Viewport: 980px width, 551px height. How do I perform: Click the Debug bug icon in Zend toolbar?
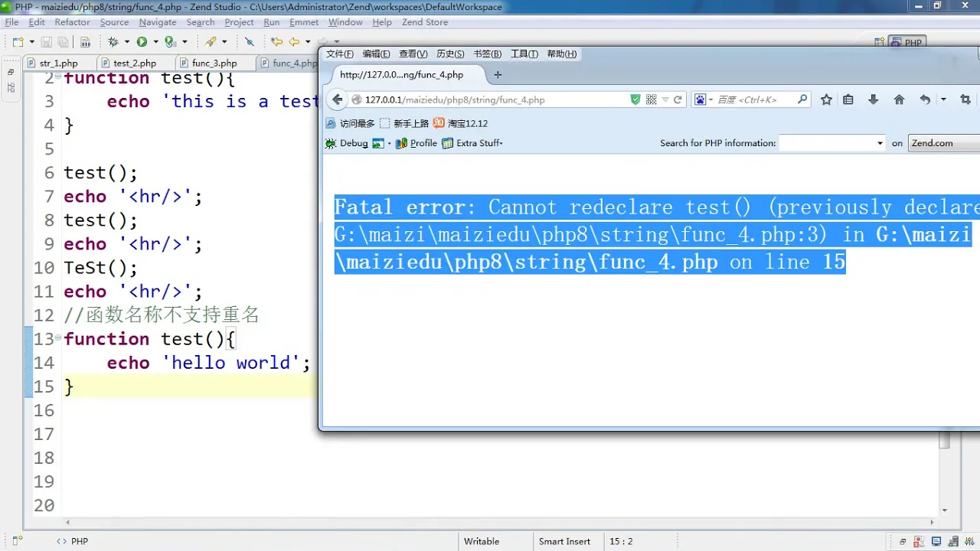tap(113, 42)
